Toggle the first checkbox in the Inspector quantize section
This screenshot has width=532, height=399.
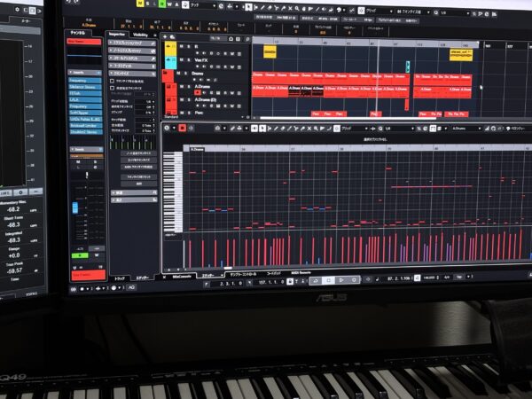[112, 80]
